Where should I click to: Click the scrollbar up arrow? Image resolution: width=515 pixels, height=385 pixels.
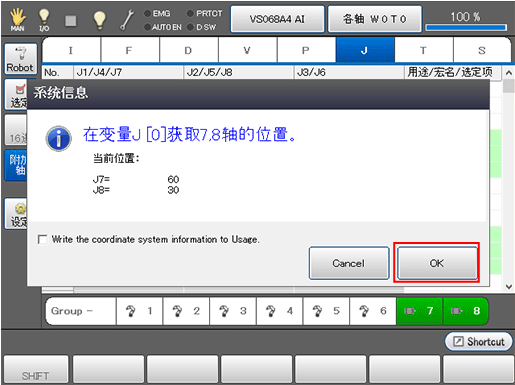point(509,72)
